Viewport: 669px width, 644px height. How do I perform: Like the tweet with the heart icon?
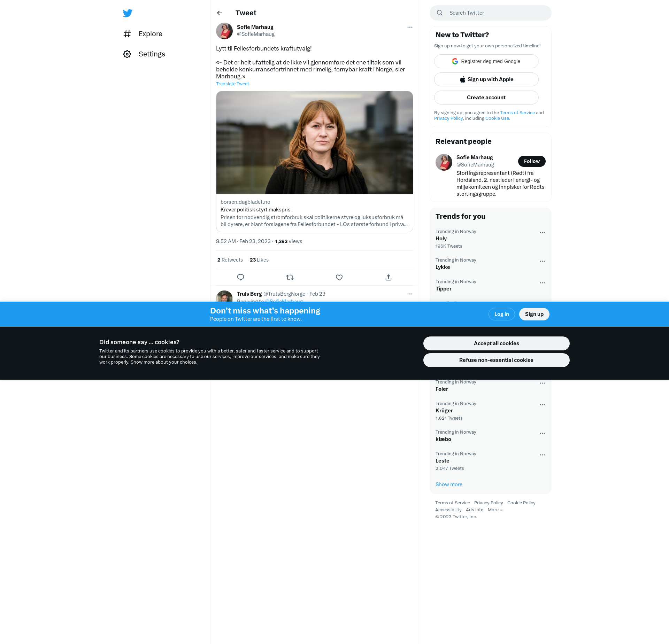click(x=339, y=277)
